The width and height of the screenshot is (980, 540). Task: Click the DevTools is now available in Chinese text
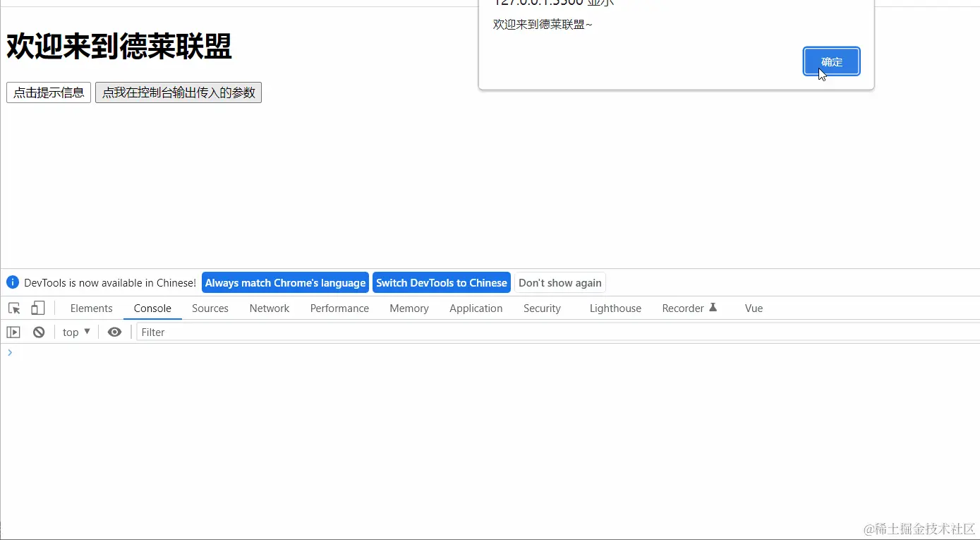(110, 283)
